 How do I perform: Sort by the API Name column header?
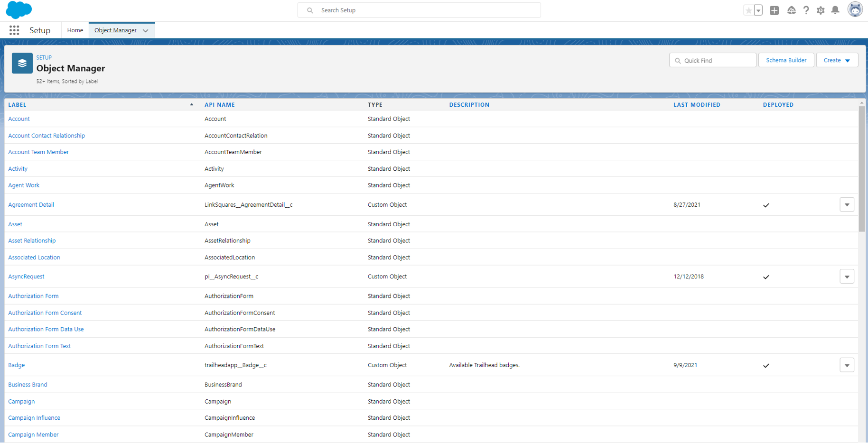tap(220, 105)
